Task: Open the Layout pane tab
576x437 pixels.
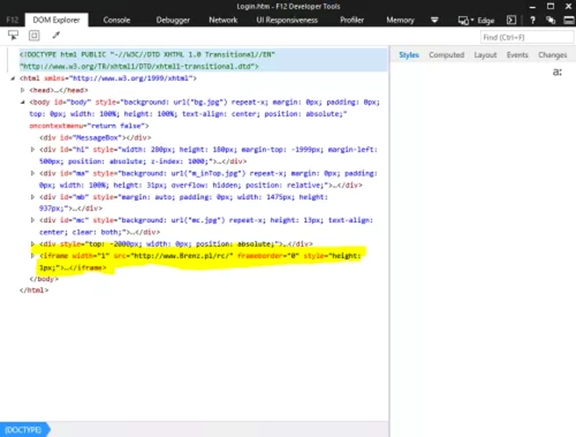Action: click(485, 55)
